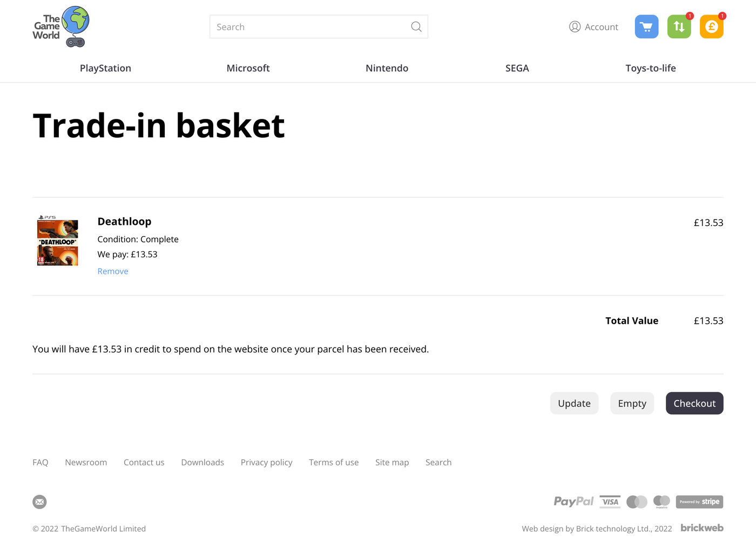Start a search with the magnifier icon

click(416, 26)
